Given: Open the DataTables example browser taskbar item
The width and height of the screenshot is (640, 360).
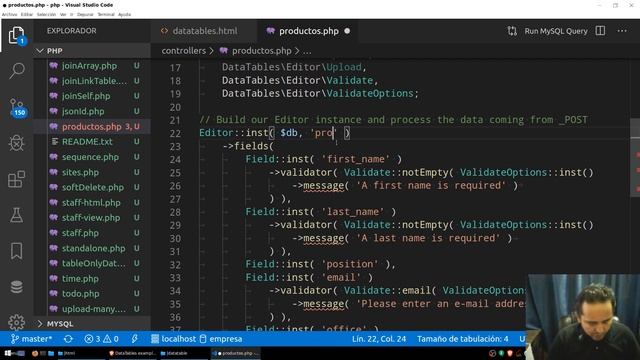Looking at the screenshot, I should point(133,353).
